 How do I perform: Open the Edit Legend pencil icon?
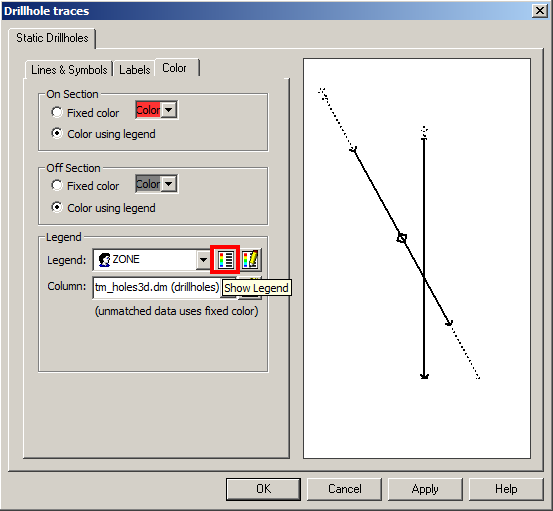point(250,260)
